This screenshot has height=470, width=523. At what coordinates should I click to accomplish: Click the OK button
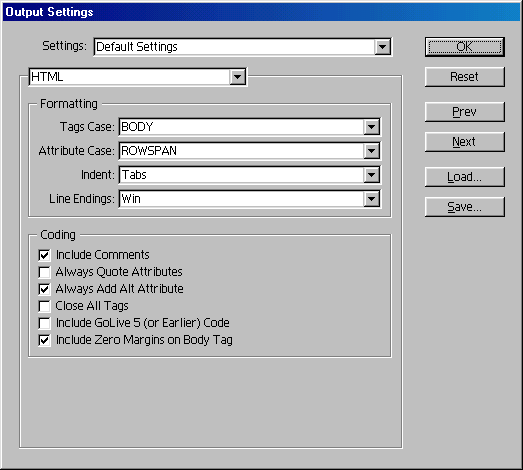click(x=465, y=47)
